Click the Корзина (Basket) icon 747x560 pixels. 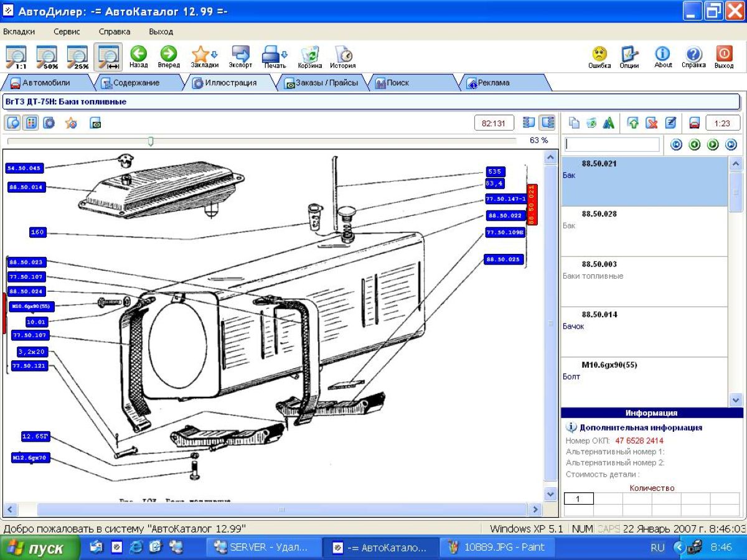[x=309, y=55]
